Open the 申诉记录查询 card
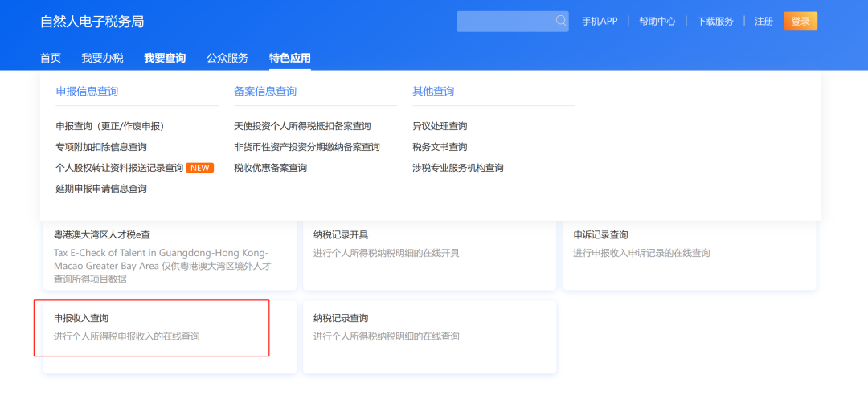The image size is (868, 395). click(690, 255)
